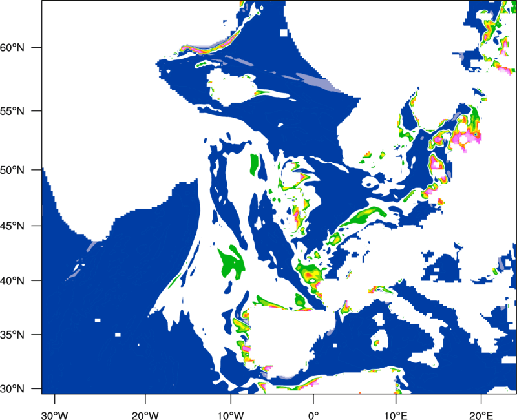The height and width of the screenshot is (420, 517).
Task: Click the 35°N latitude label
Action: click(x=12, y=335)
